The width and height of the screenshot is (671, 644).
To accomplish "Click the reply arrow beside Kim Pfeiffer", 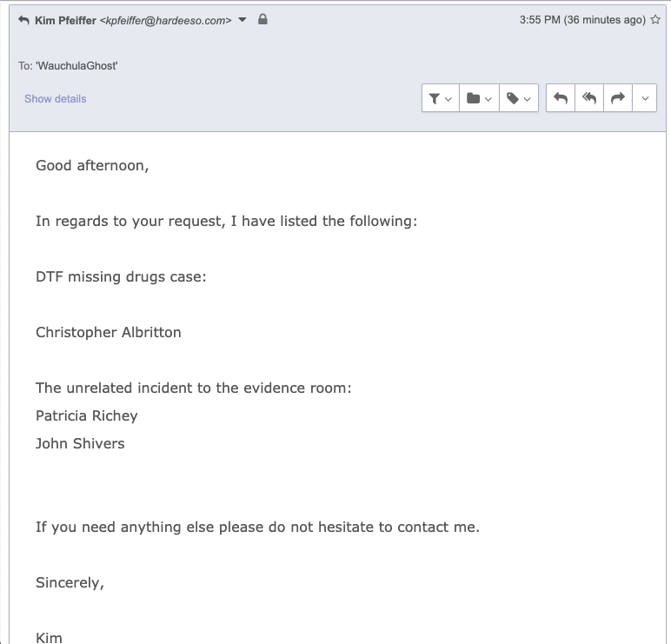I will [x=23, y=20].
